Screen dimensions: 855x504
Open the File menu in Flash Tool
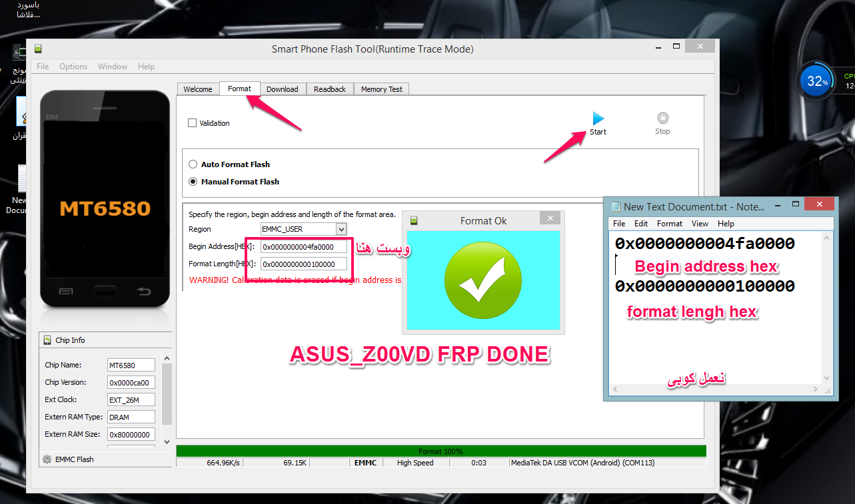(x=43, y=67)
